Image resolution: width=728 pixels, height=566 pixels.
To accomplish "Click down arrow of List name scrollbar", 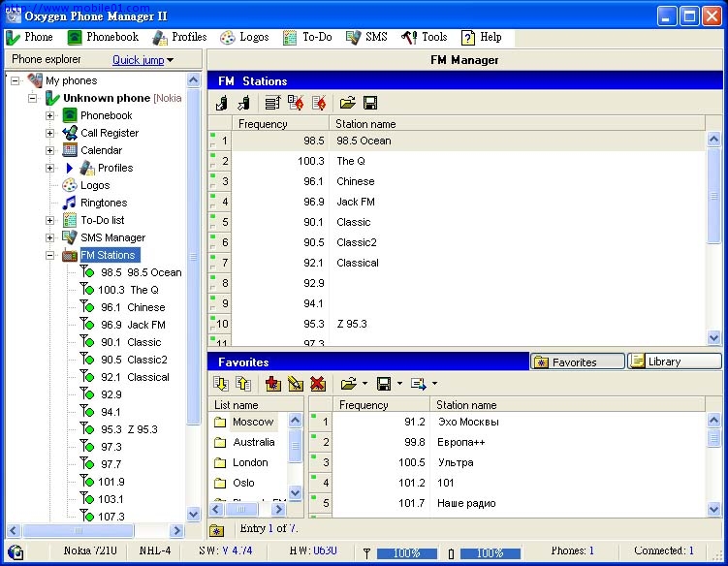I will pos(295,492).
